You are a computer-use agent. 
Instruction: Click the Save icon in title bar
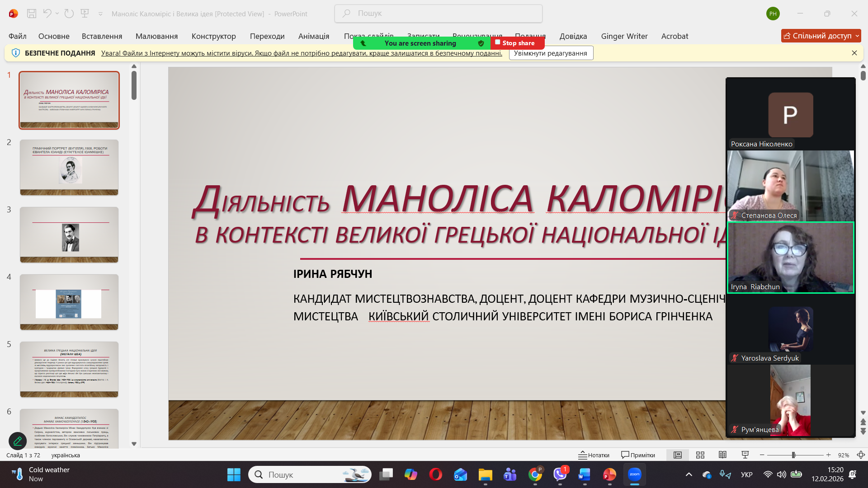click(32, 14)
